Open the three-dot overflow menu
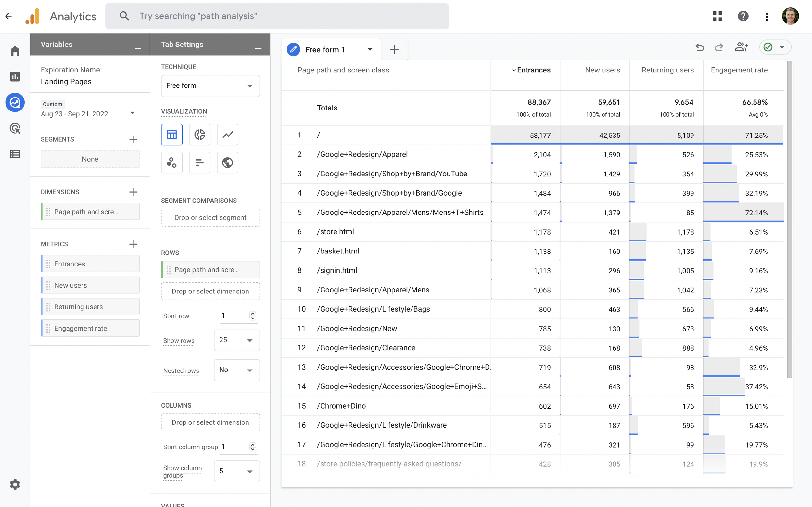Screen dimensions: 812x507 click(x=767, y=16)
